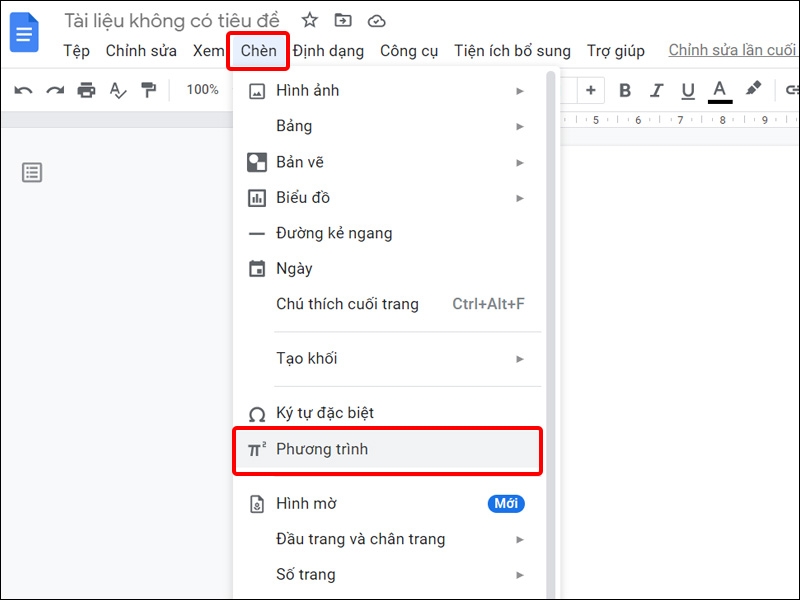Expand the Số trang submenu

[x=387, y=574]
